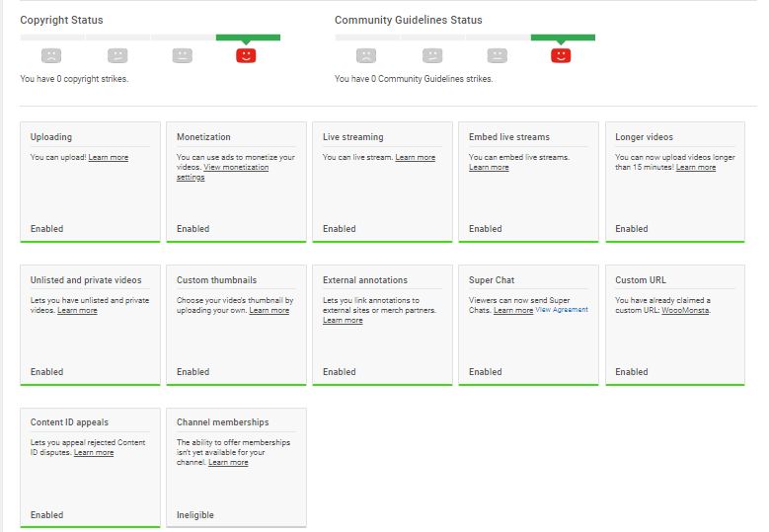Click Enabled status in Custom thumbnails card

point(192,372)
